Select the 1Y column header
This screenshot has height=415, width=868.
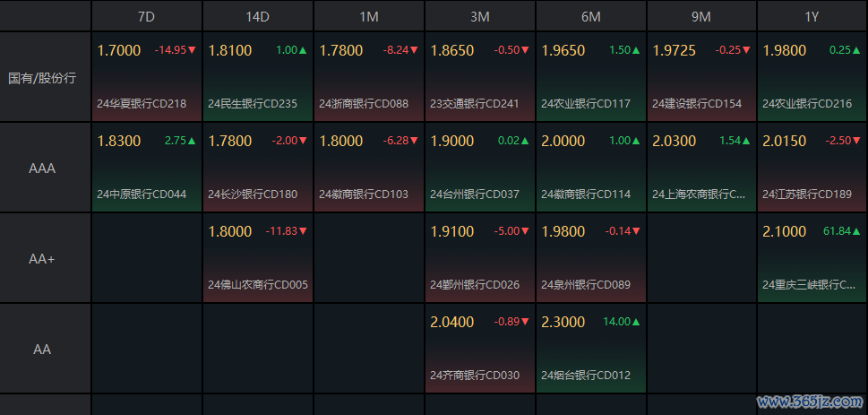[x=812, y=16]
